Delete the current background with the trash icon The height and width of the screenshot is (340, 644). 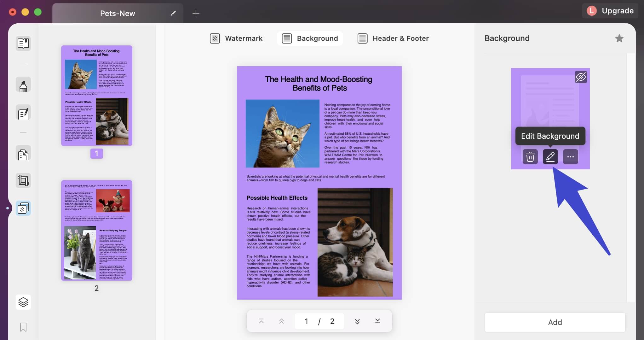[x=530, y=156]
